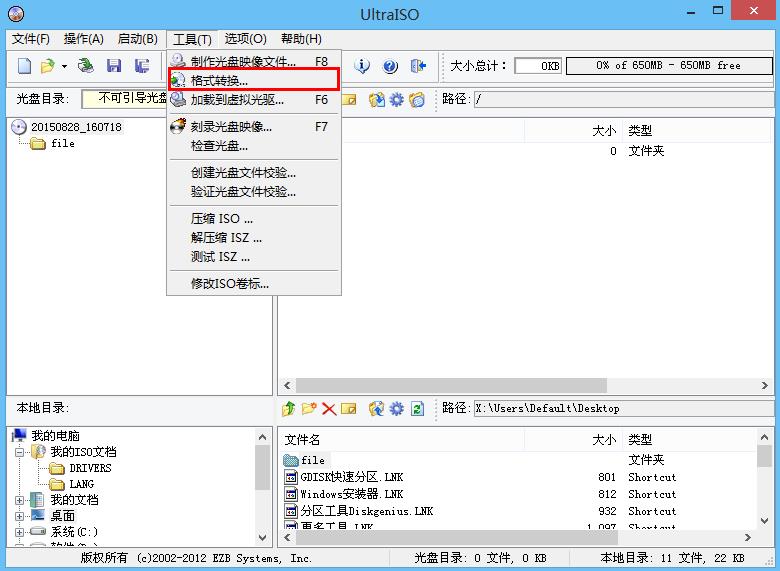
Task: Select 分区工具Diskgenius.LNK in local file list
Action: click(x=367, y=511)
